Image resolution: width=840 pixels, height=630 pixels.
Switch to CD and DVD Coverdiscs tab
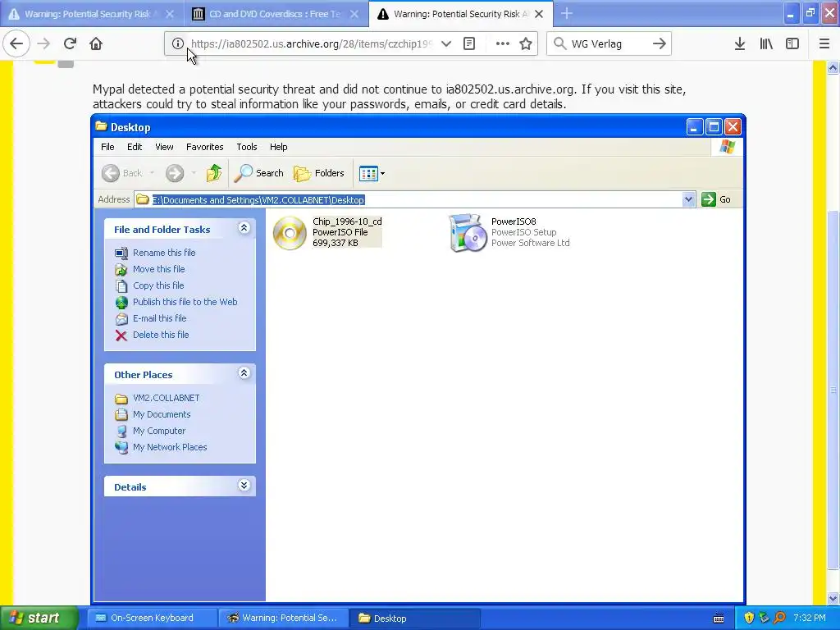click(x=276, y=14)
